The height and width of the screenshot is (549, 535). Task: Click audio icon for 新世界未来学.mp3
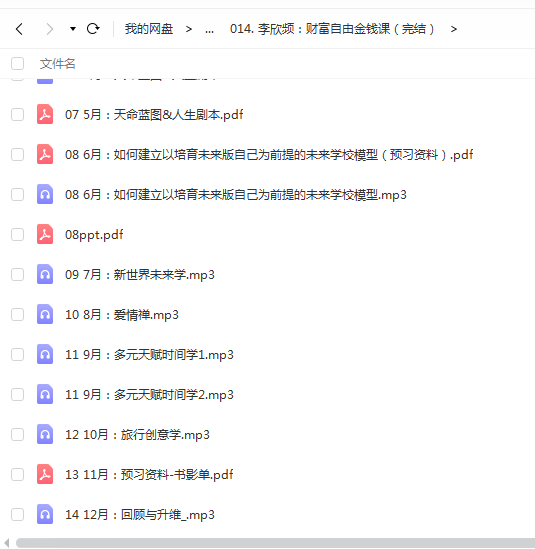click(45, 274)
